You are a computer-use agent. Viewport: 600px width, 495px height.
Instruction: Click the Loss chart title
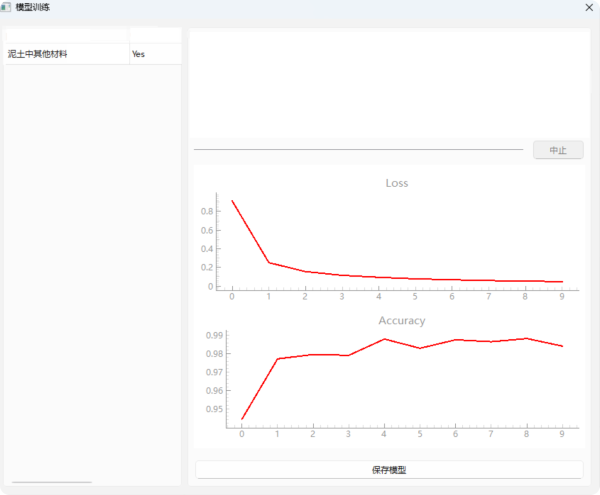click(397, 183)
